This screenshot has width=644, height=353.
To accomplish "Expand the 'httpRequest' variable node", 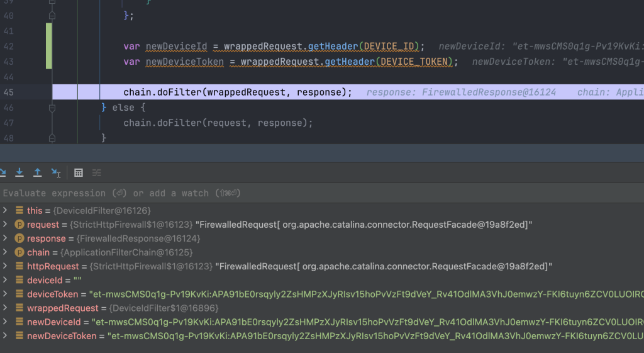I will click(x=5, y=266).
